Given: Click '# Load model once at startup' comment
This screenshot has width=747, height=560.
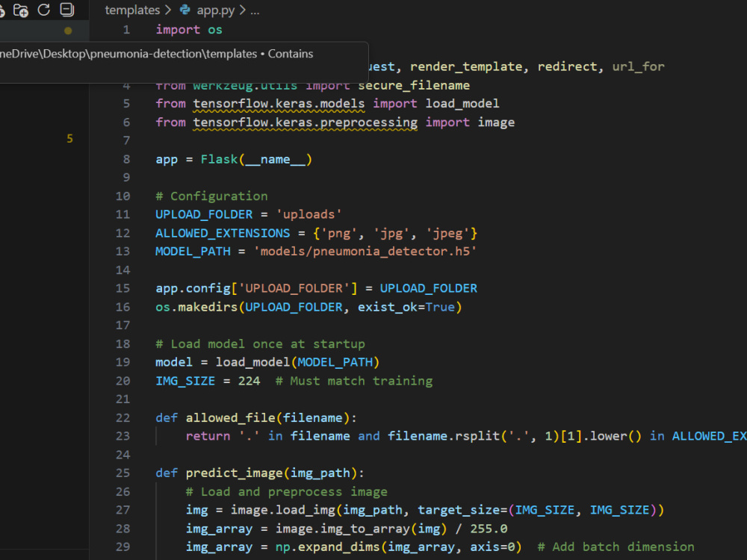Looking at the screenshot, I should [x=260, y=343].
